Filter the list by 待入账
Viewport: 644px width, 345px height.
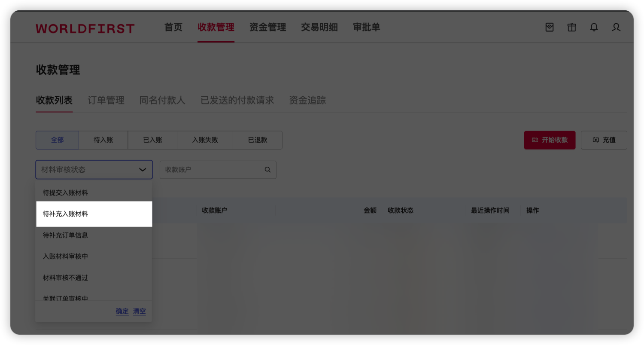tap(103, 140)
